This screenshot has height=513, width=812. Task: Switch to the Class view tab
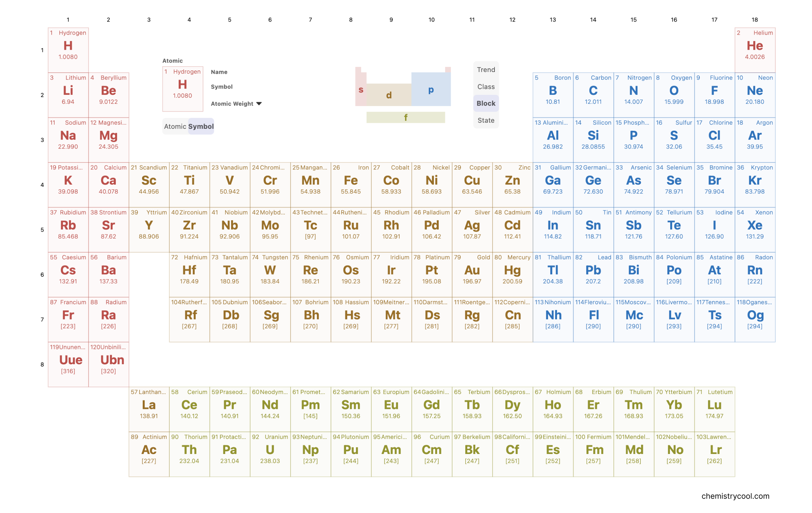pyautogui.click(x=486, y=87)
